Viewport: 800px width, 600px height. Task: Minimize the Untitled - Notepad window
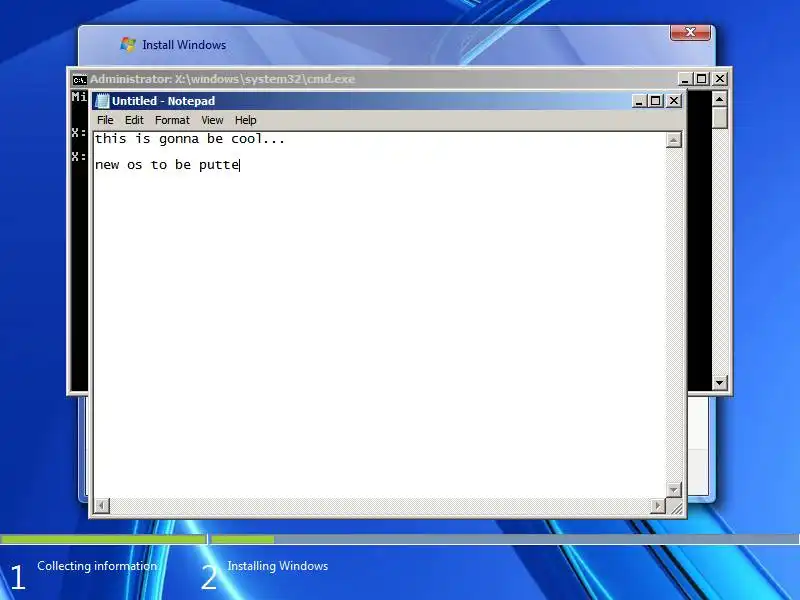click(x=639, y=101)
